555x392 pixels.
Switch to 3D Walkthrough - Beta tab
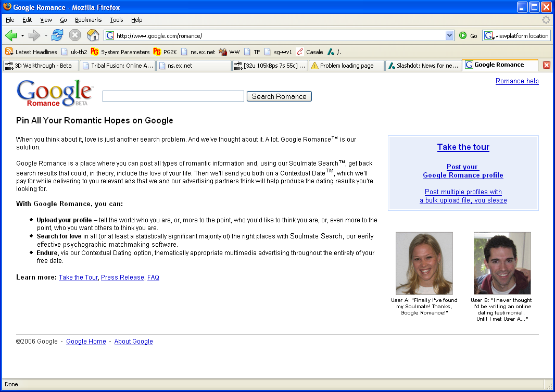pyautogui.click(x=41, y=66)
